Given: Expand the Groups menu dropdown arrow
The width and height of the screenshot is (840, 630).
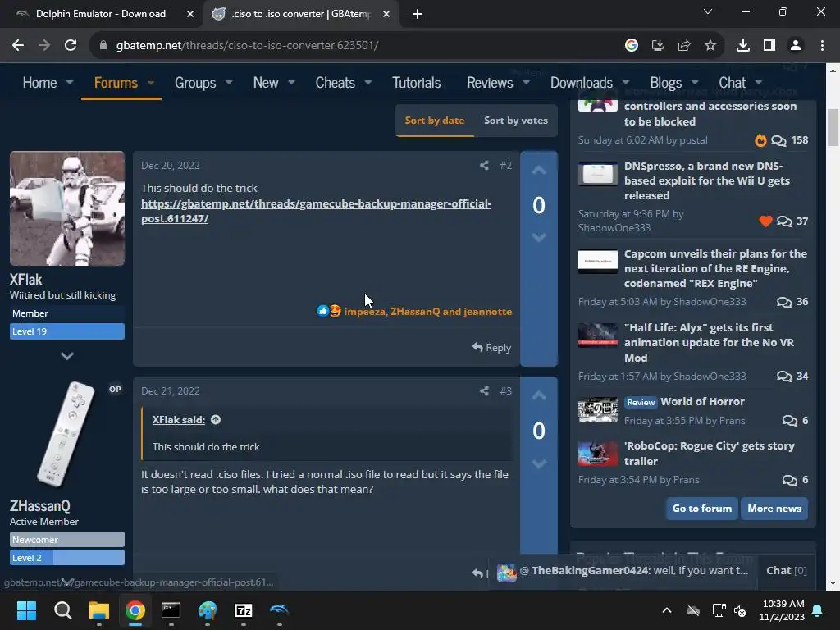Looking at the screenshot, I should click(x=230, y=83).
